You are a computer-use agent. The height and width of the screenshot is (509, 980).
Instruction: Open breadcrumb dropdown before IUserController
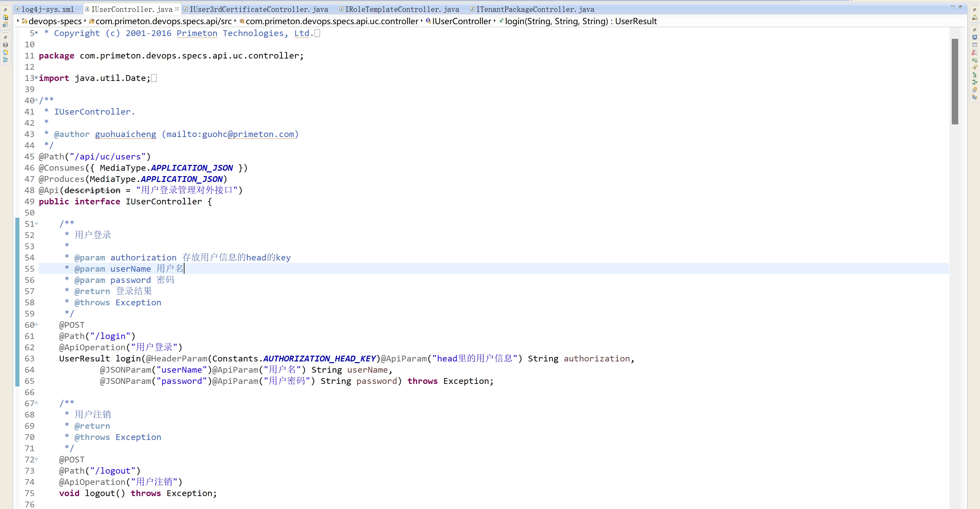422,21
